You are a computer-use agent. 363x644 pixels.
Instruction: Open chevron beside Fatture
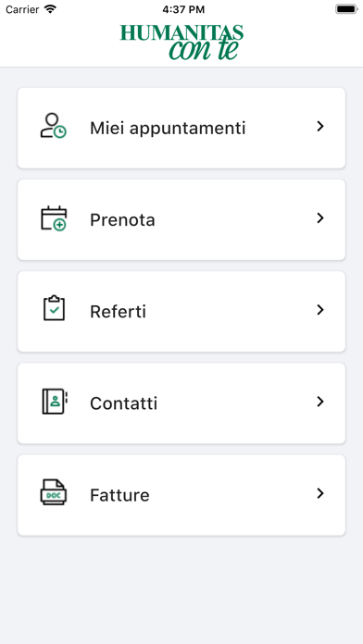[x=320, y=493]
